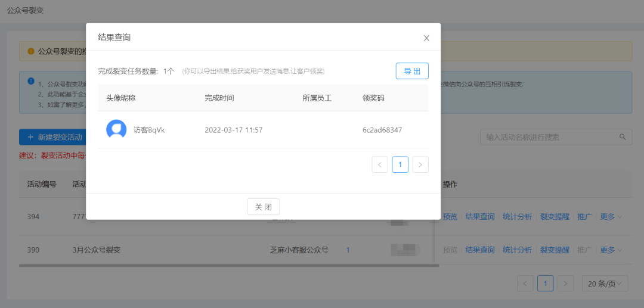Screen dimensions: 644x308
Task: Click the blue info icon in the notice box
Action: (31, 81)
